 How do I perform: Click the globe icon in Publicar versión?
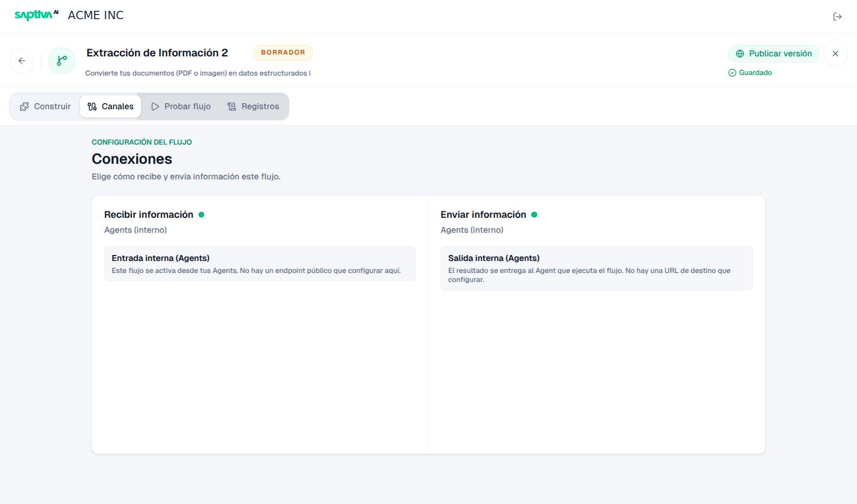pos(740,53)
